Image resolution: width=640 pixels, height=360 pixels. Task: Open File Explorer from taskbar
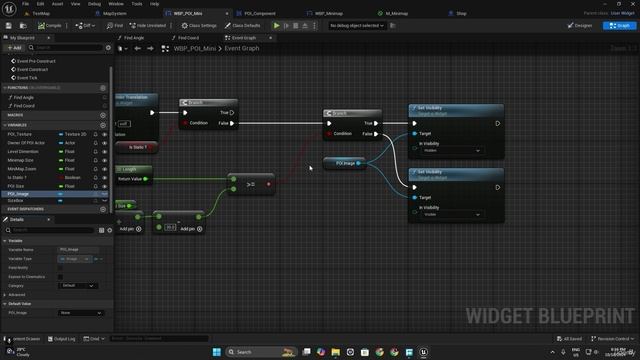336,352
